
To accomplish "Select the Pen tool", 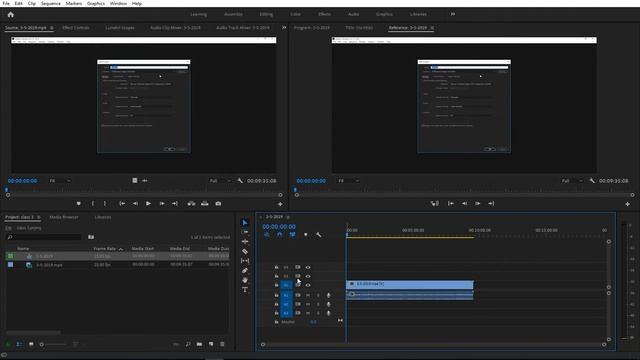I will (245, 271).
